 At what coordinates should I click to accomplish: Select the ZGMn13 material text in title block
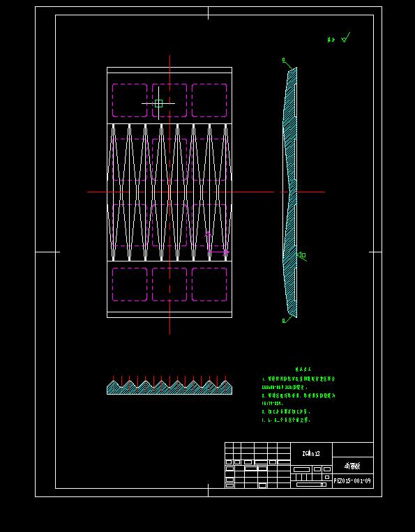click(x=311, y=453)
